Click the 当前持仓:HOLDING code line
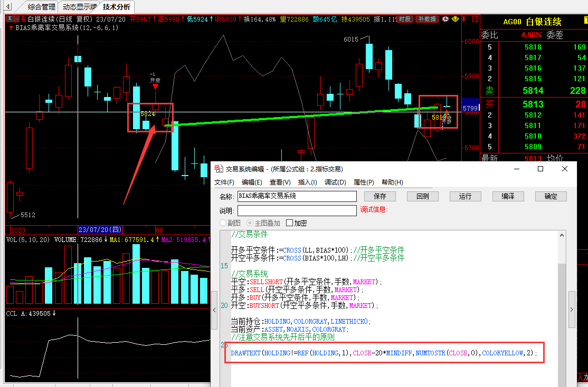 click(x=301, y=322)
